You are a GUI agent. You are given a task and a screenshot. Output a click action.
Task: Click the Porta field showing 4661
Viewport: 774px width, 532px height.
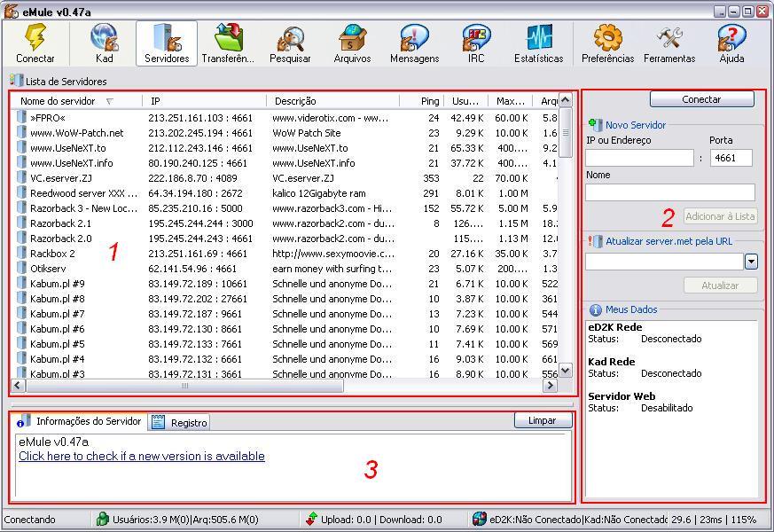click(731, 158)
